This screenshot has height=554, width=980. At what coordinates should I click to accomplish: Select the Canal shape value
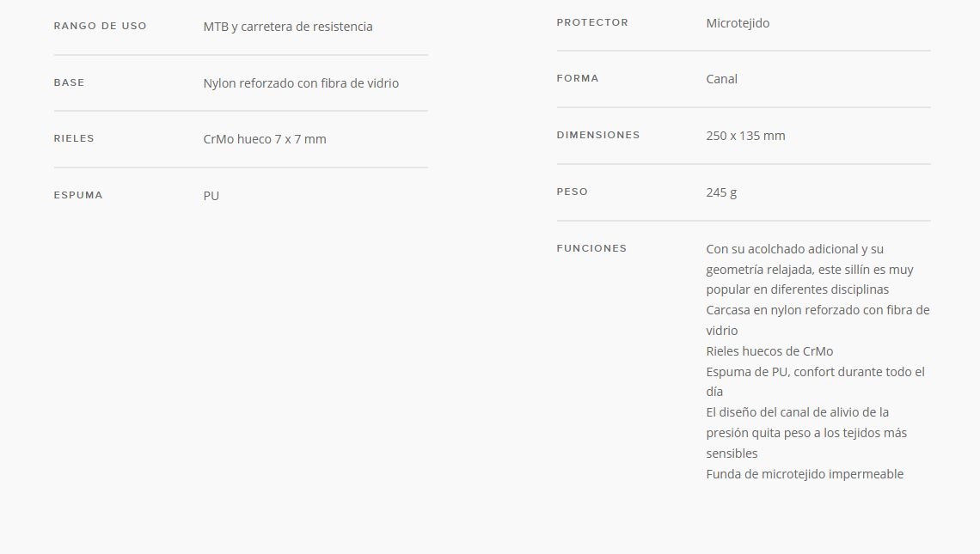pyautogui.click(x=722, y=79)
